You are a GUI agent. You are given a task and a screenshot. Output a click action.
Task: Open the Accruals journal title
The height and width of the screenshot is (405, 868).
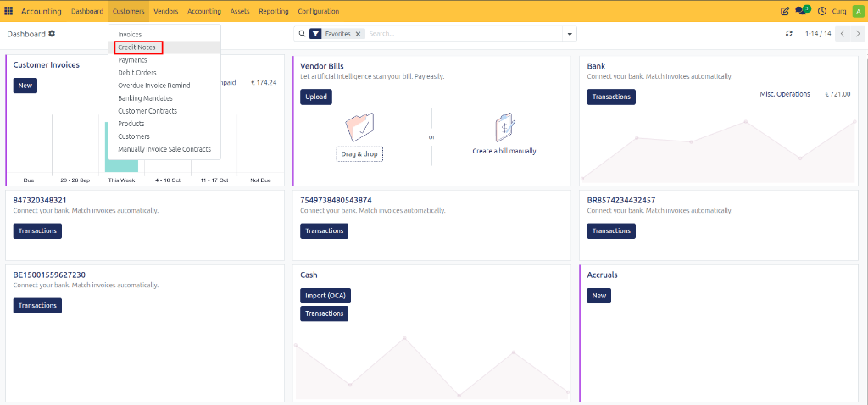click(603, 275)
